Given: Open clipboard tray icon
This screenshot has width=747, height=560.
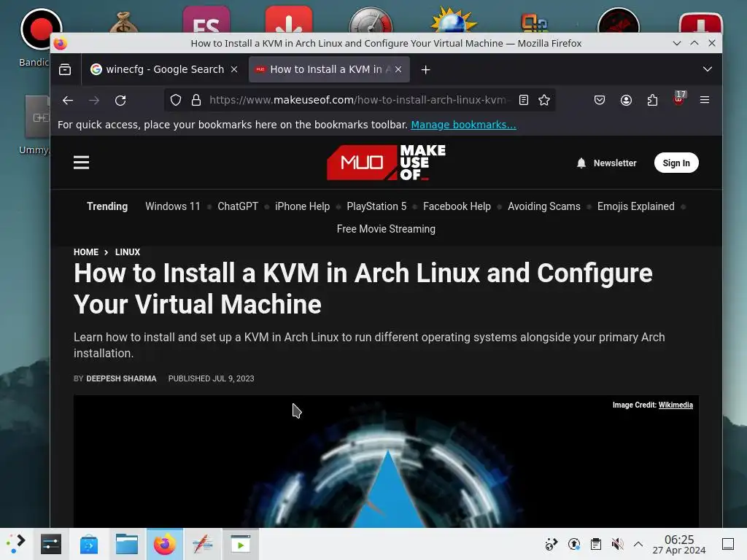Looking at the screenshot, I should coord(595,544).
